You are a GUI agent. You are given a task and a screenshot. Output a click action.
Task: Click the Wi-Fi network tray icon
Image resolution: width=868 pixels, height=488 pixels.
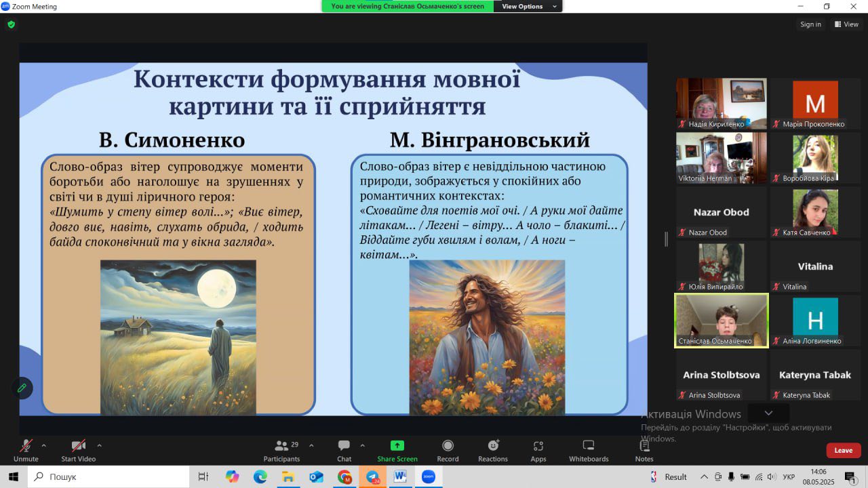pyautogui.click(x=759, y=476)
